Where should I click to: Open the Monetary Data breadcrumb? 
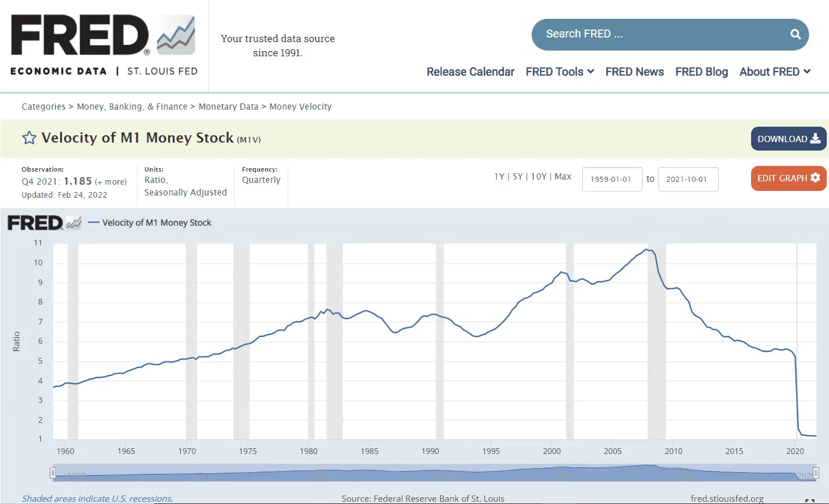point(228,107)
